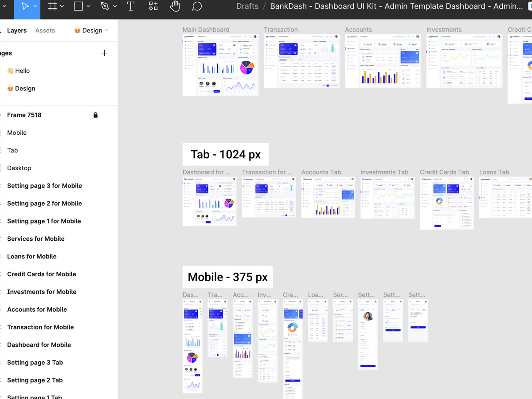Select the Text tool
Screen dimensions: 532x399
click(x=131, y=6)
